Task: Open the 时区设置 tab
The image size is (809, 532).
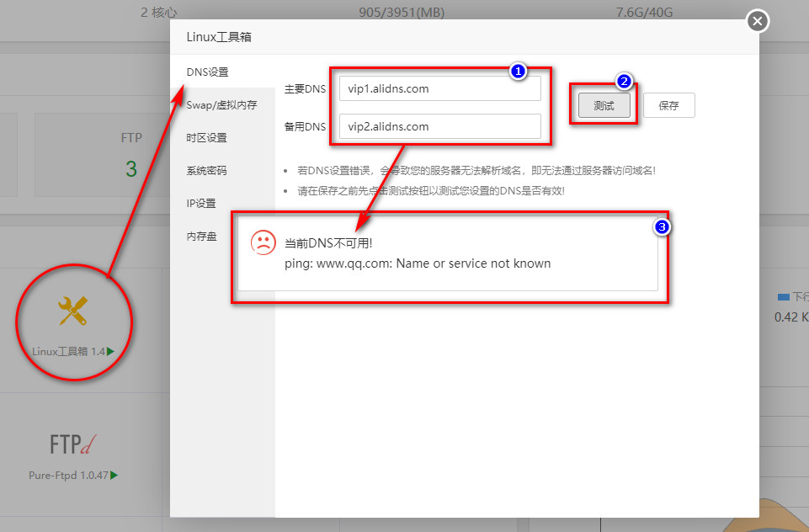Action: click(206, 138)
